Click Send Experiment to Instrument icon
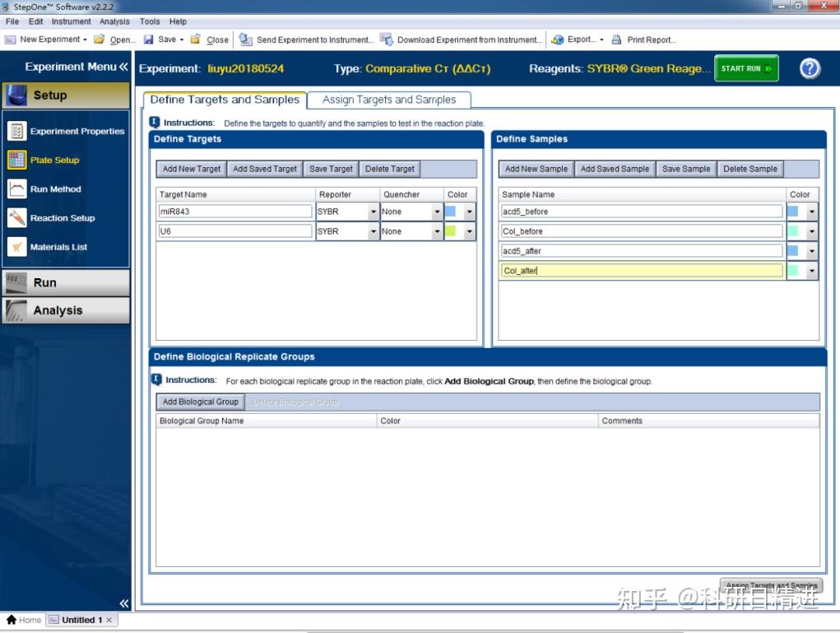Viewport: 840px width, 633px height. click(x=245, y=40)
